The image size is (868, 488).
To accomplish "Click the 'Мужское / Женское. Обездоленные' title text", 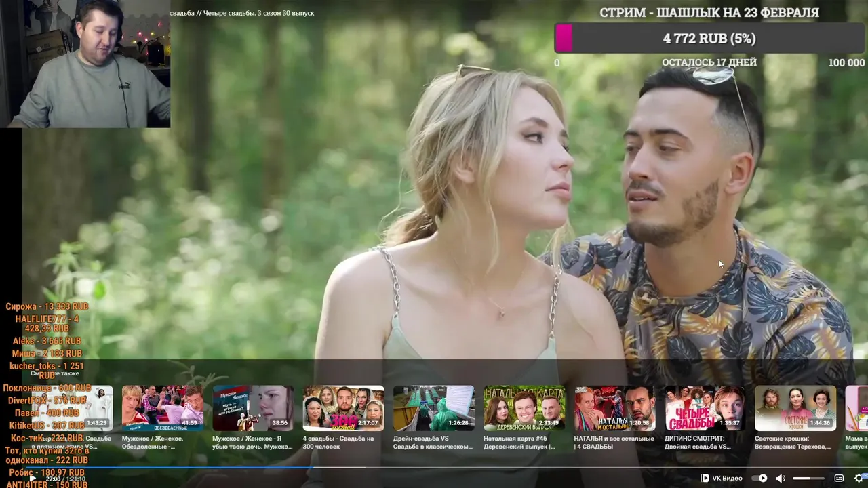I will (153, 443).
